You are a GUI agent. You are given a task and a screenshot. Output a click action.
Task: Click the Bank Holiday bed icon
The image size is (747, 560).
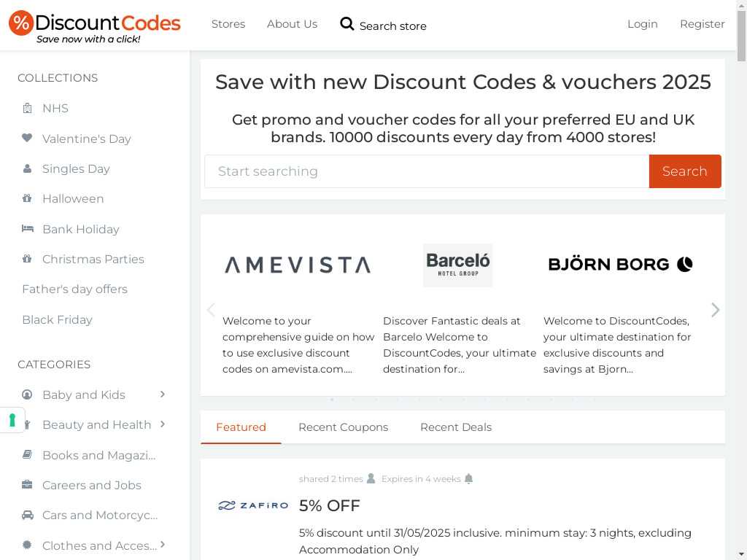point(27,228)
